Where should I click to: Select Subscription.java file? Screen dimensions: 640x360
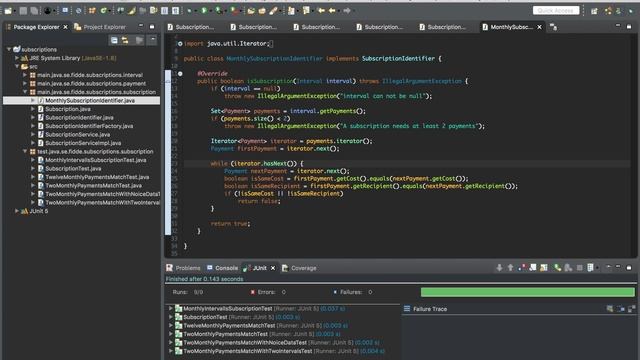pyautogui.click(x=68, y=109)
